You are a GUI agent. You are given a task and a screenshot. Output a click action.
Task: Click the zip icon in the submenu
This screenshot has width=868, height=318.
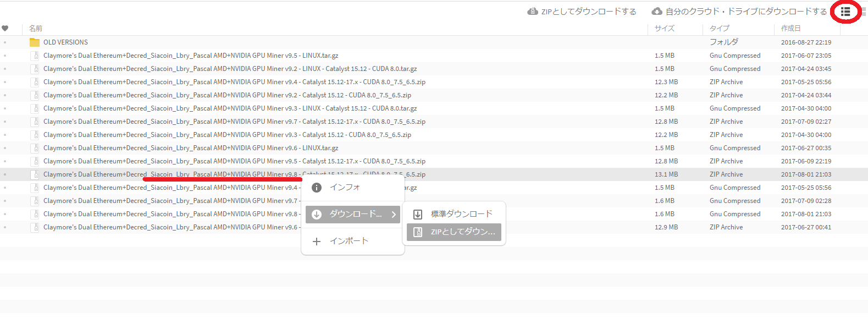tap(418, 232)
